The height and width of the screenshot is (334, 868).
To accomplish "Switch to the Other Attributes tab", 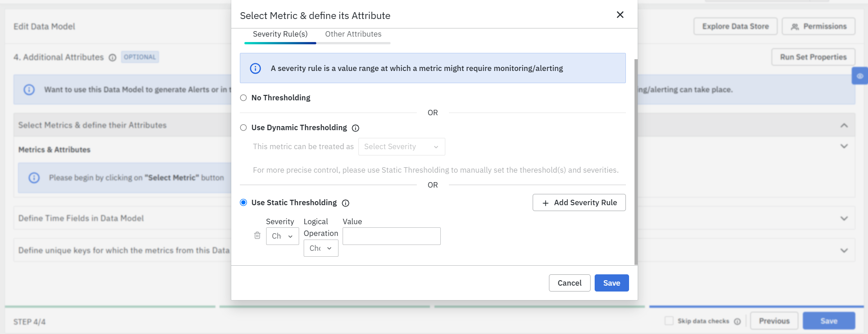I will tap(353, 34).
